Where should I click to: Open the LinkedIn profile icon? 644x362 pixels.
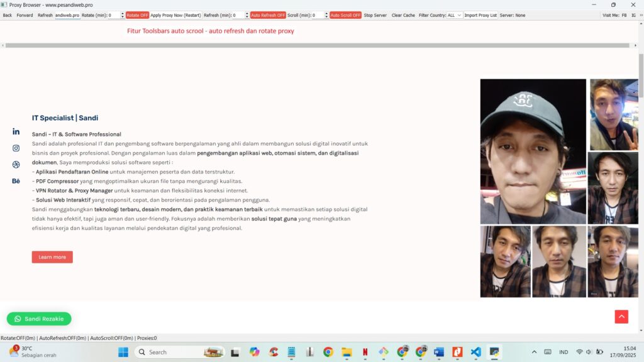[16, 131]
